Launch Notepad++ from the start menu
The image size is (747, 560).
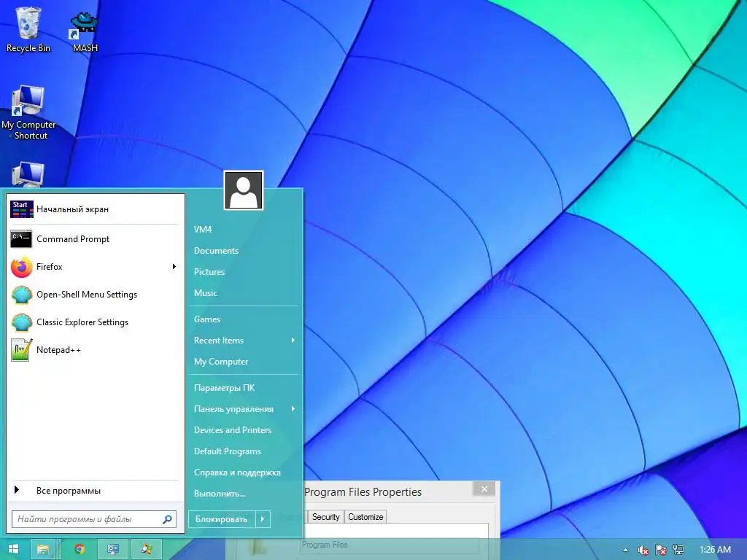click(x=95, y=349)
